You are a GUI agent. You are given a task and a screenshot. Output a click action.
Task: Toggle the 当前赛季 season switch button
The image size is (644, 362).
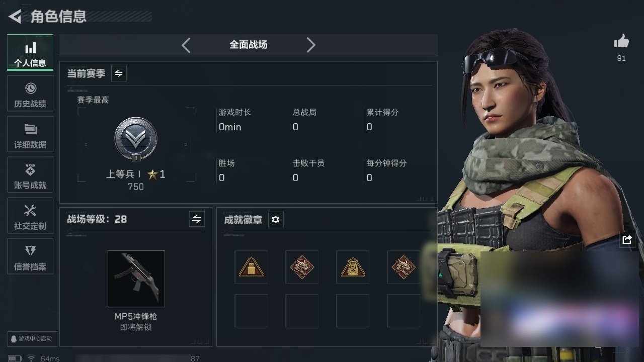(x=119, y=73)
